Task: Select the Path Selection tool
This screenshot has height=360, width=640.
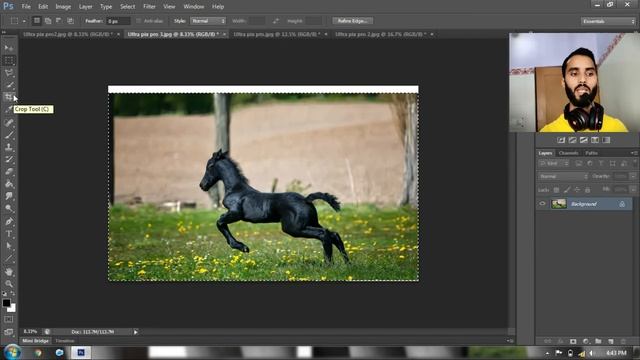Action: click(x=9, y=246)
